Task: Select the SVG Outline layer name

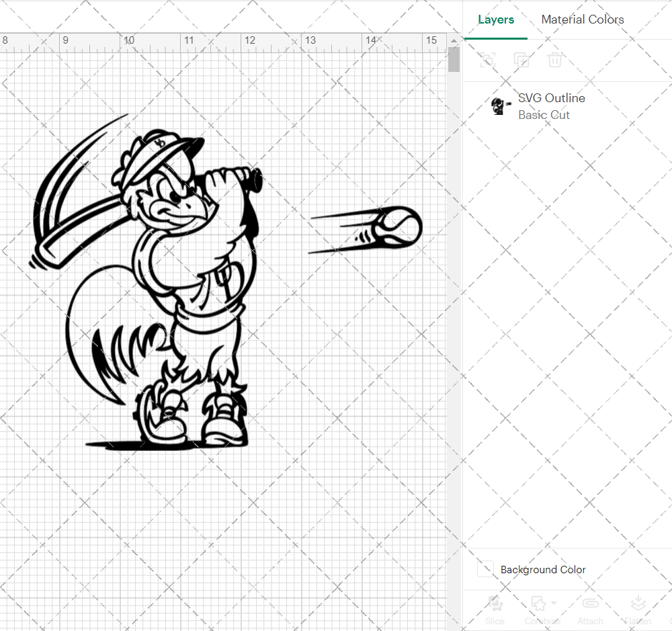Action: (552, 98)
